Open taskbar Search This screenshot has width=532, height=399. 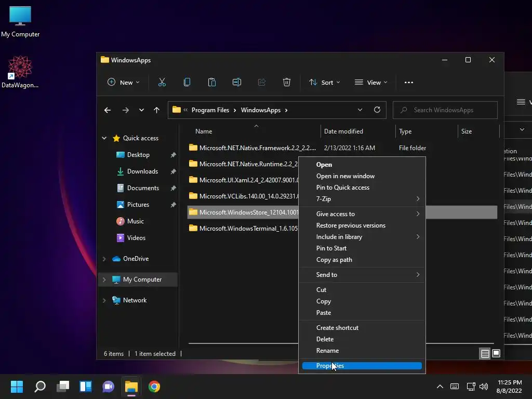tap(40, 387)
